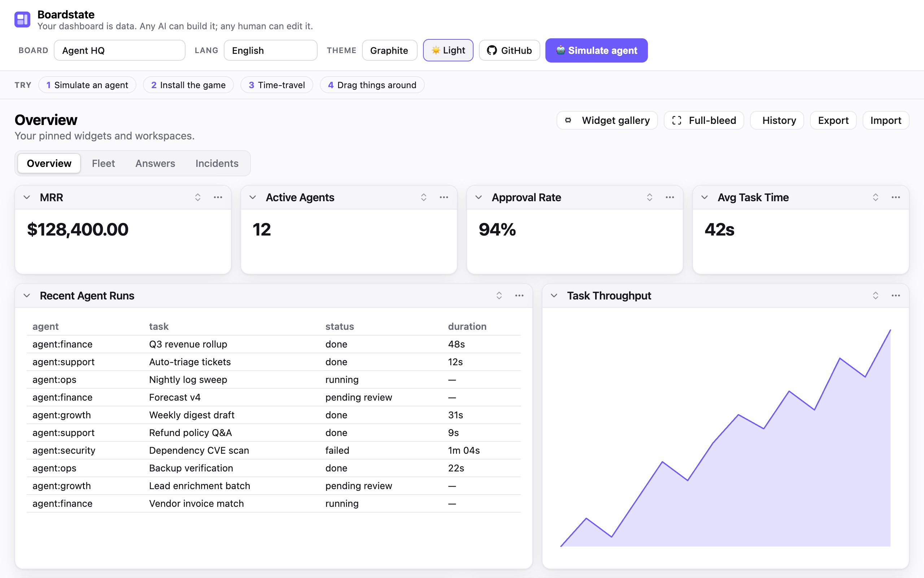Click the Active Agents value 12

point(262,229)
